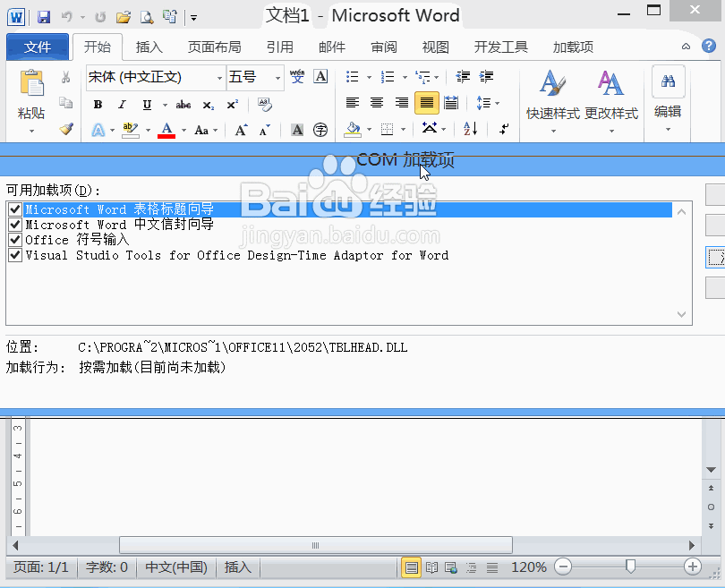Align text right
The image size is (725, 588).
(401, 103)
